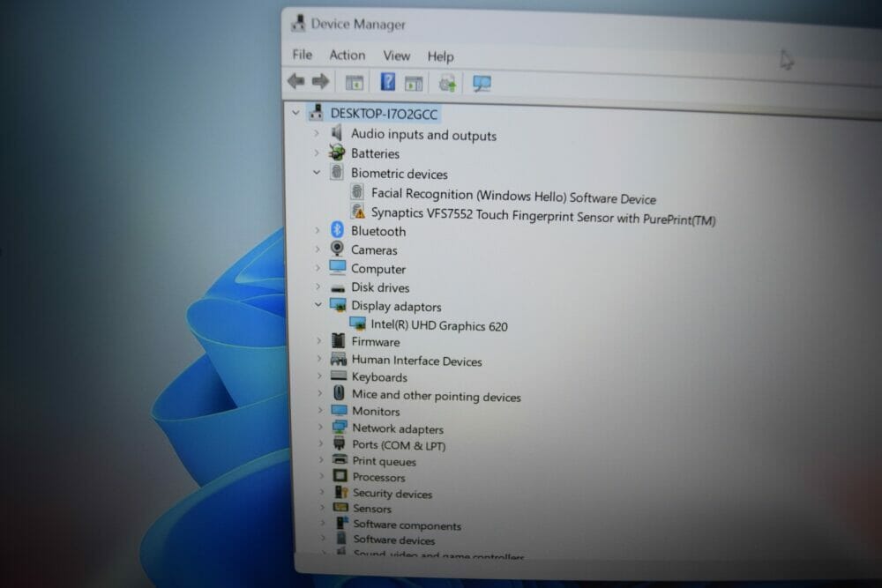
Task: Click the Mice pointing devices icon
Action: pyautogui.click(x=339, y=392)
